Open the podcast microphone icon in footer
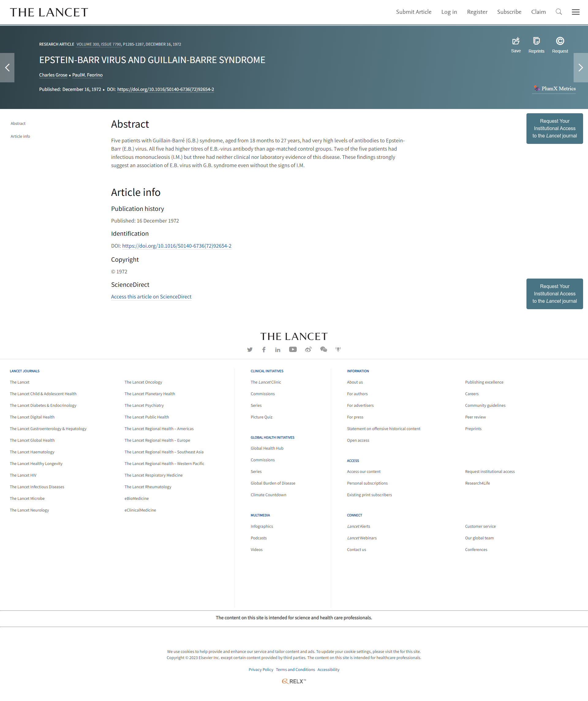The width and height of the screenshot is (588, 701). pos(338,349)
